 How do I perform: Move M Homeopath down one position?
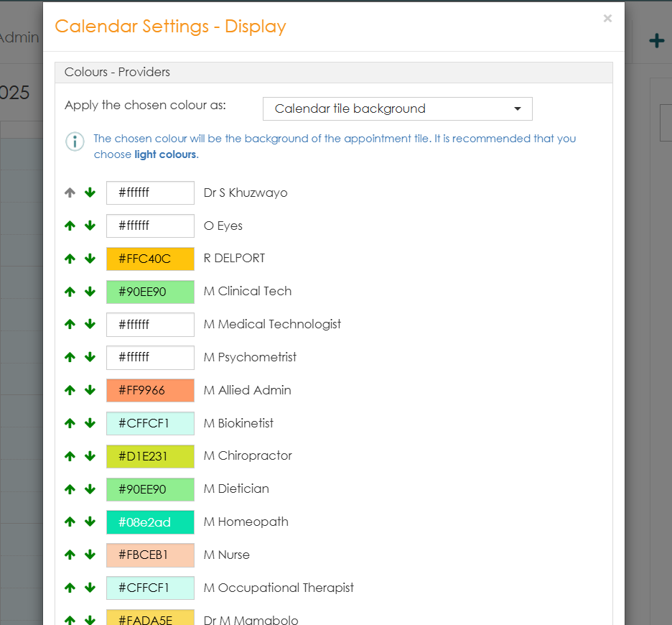coord(90,522)
